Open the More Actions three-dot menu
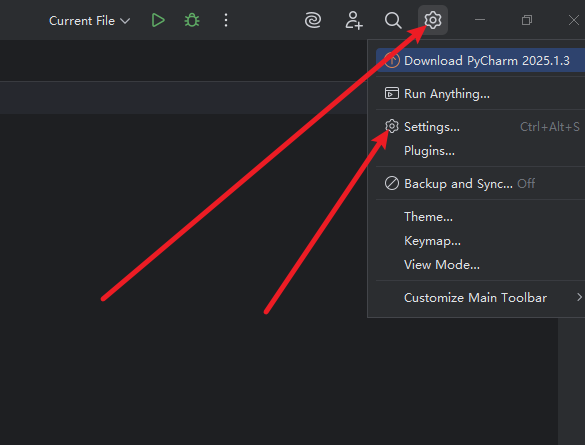Image resolution: width=585 pixels, height=445 pixels. (226, 20)
